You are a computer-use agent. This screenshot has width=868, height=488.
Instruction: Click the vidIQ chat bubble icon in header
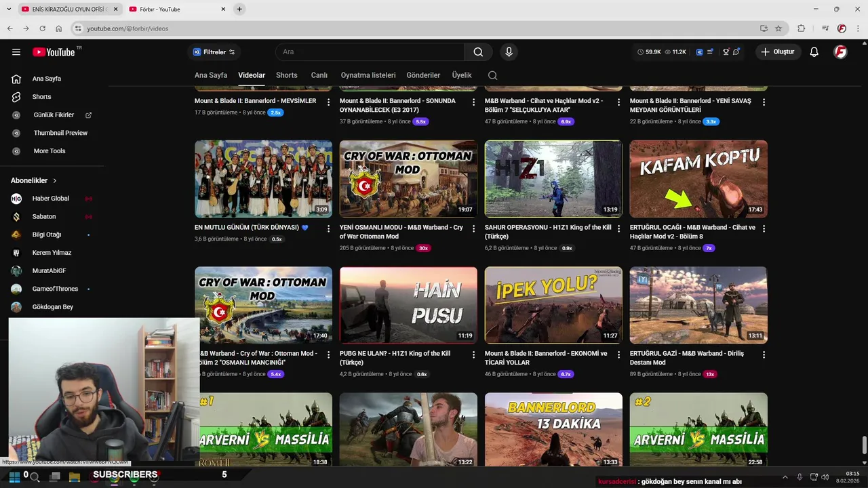click(x=736, y=52)
